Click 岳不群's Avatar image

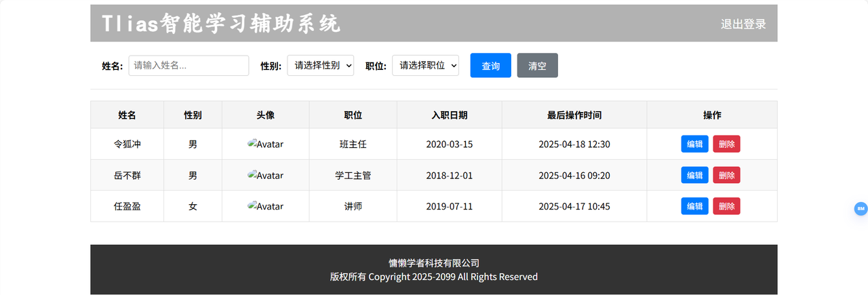coord(266,175)
